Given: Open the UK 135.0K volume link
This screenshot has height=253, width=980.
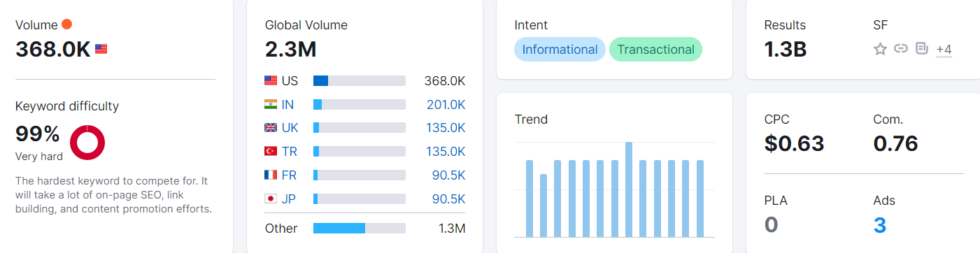Looking at the screenshot, I should tap(446, 128).
